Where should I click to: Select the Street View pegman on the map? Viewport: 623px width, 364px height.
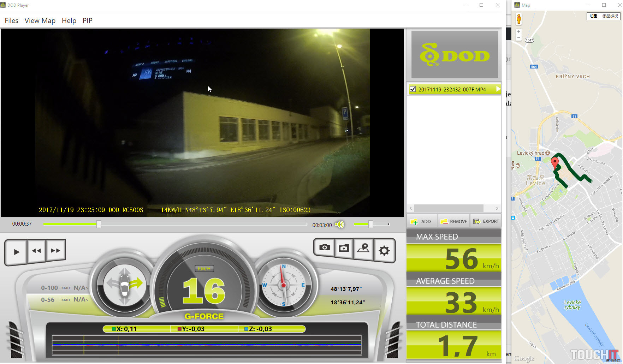pyautogui.click(x=518, y=19)
